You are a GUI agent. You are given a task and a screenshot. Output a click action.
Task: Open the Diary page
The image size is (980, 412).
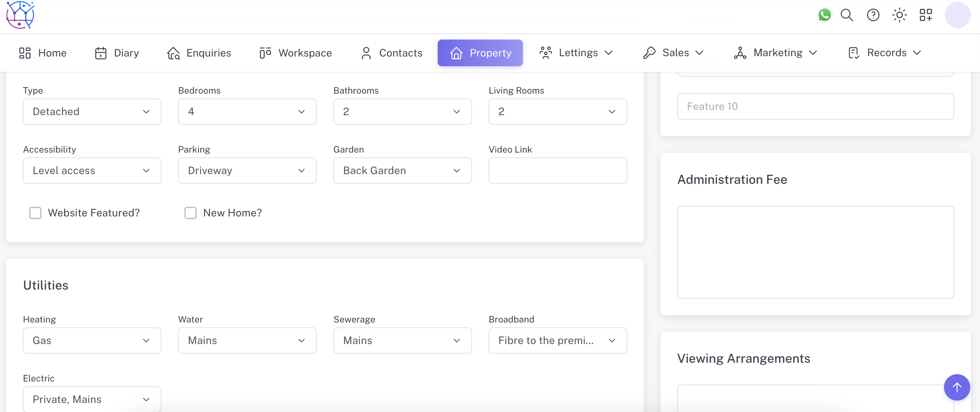coord(117,53)
